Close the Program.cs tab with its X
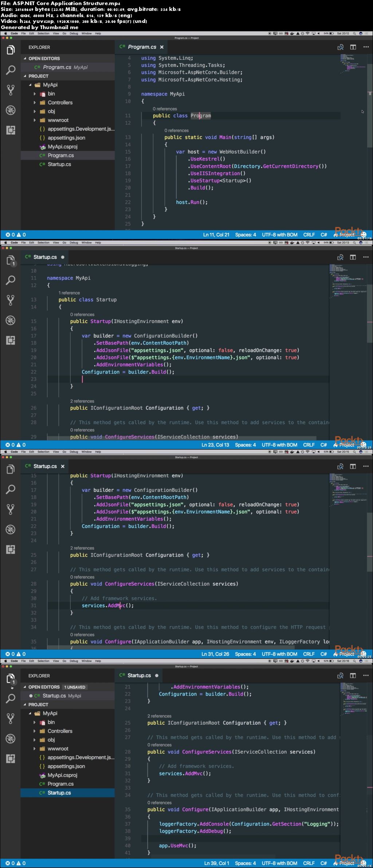 [162, 47]
